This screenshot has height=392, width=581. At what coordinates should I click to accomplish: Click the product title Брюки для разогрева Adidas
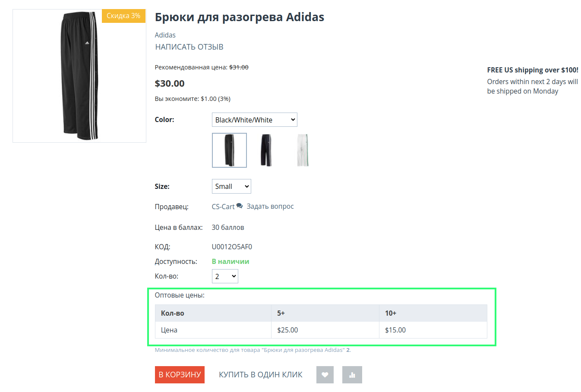click(x=239, y=17)
